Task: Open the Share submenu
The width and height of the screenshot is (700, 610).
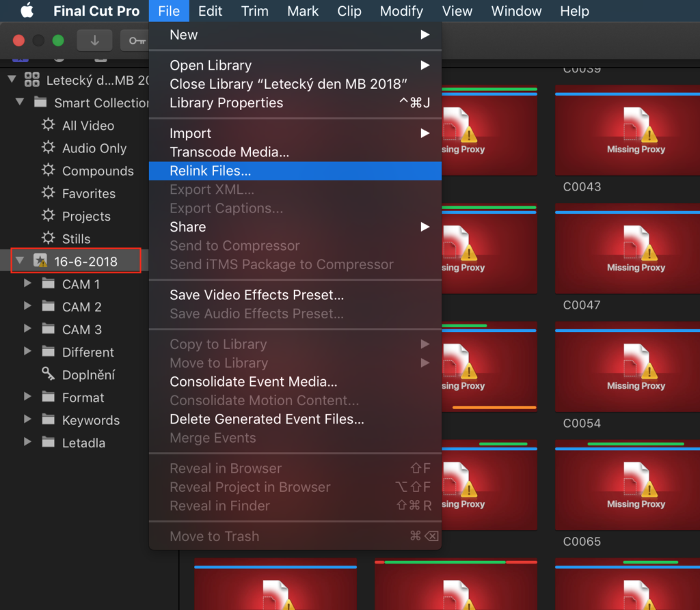Action: click(x=295, y=227)
